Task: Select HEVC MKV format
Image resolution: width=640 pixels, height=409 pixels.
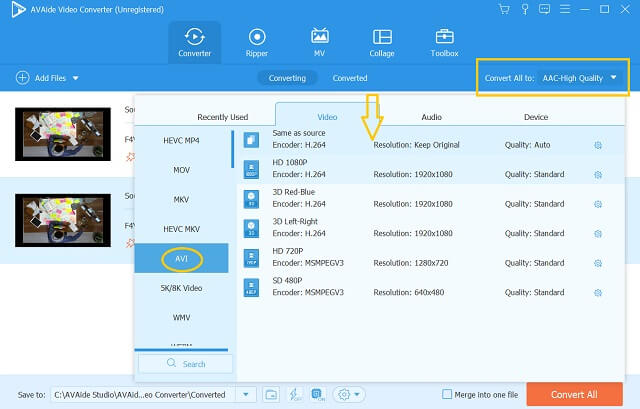Action: [181, 229]
